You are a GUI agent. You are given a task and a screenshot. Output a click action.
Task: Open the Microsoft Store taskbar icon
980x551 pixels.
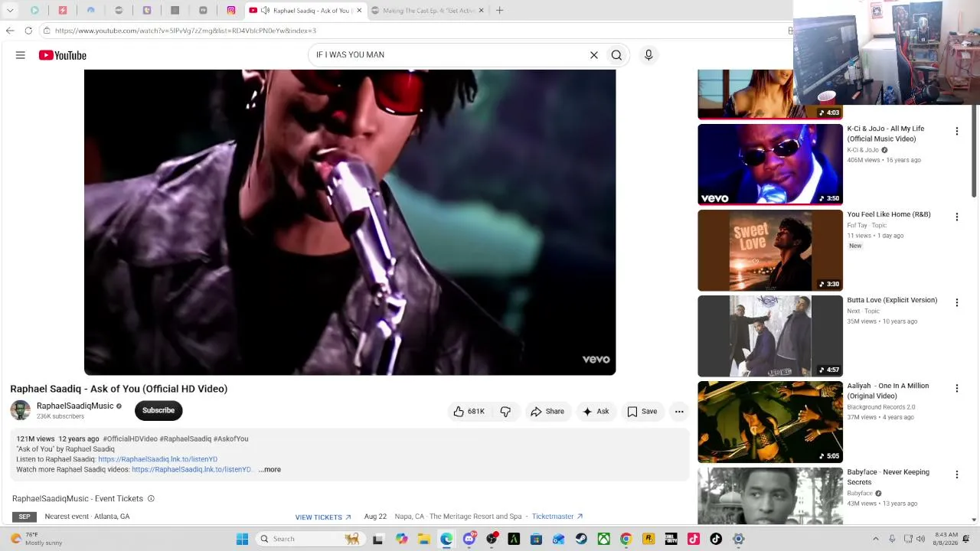pyautogui.click(x=537, y=539)
